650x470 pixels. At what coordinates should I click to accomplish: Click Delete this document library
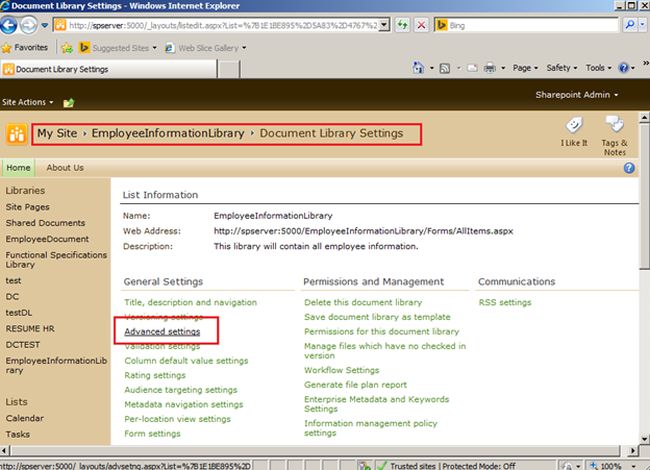(363, 302)
